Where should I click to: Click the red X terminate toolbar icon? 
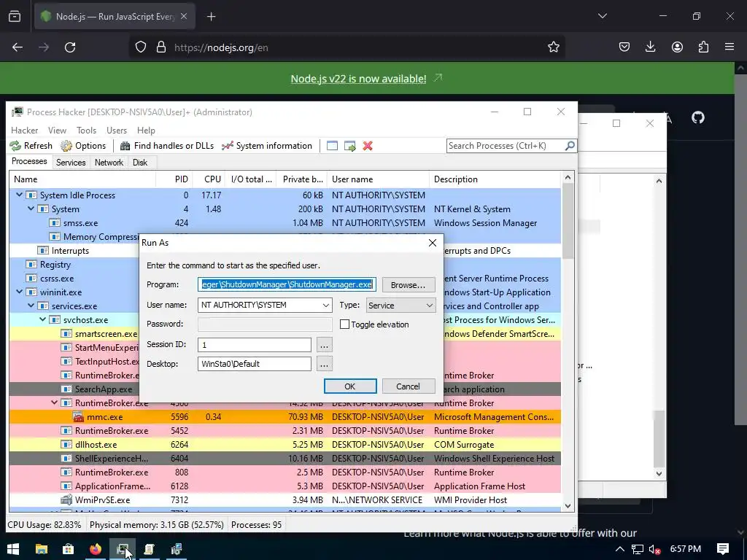pos(368,146)
